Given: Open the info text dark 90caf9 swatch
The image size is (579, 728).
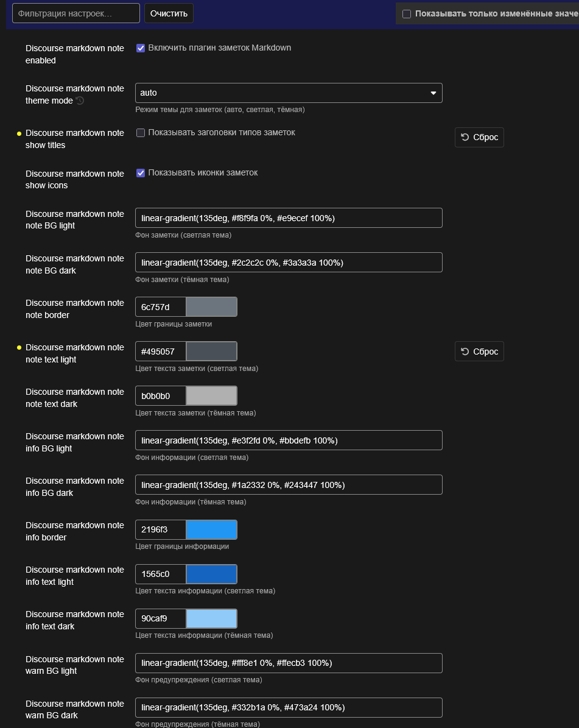Looking at the screenshot, I should click(211, 619).
